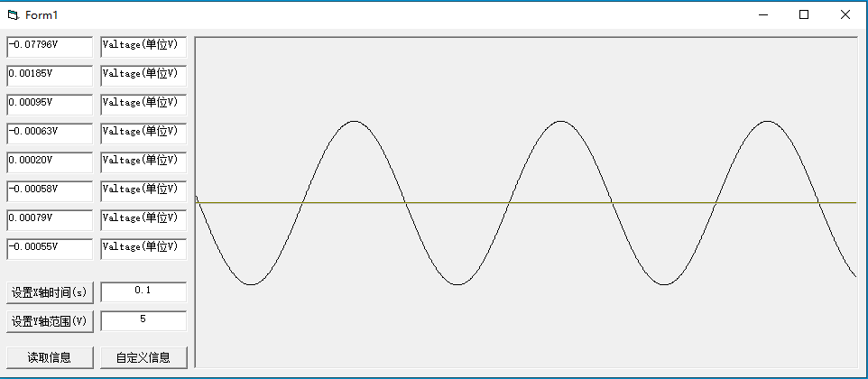Viewport: 868px width, 379px height.
Task: Click the first Valtage(单位V) label box
Action: [x=143, y=46]
